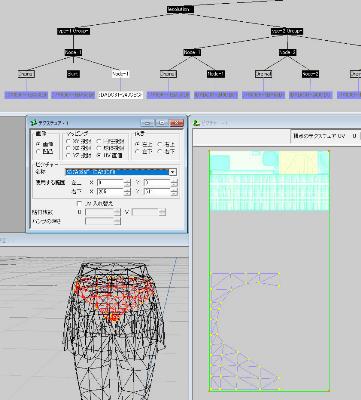The height and width of the screenshot is (400, 361).
Task: Click the lower-right Y value spinner arrows
Action: [x=174, y=192]
